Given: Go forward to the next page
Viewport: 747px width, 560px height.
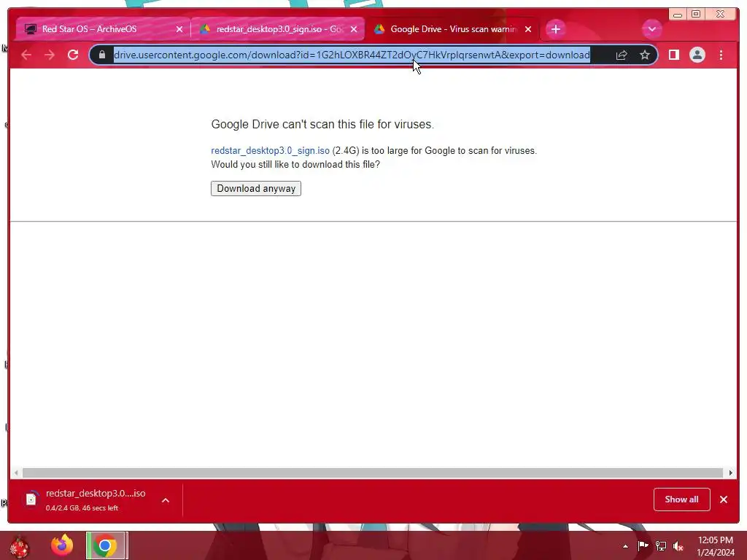Looking at the screenshot, I should pos(50,55).
